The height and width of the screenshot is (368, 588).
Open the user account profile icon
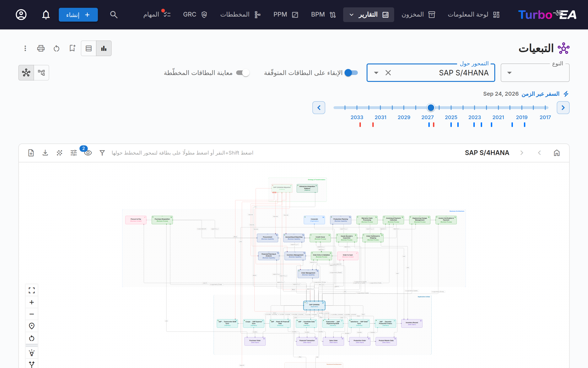(21, 14)
